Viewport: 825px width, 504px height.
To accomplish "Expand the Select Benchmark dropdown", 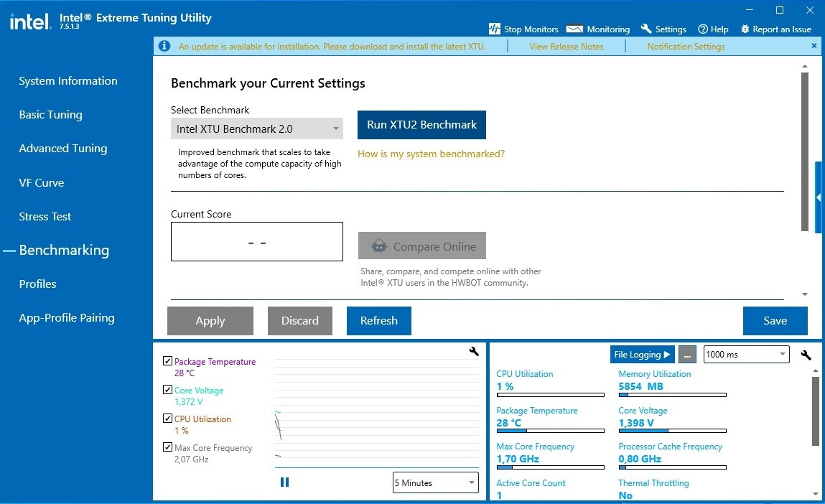I will click(256, 129).
